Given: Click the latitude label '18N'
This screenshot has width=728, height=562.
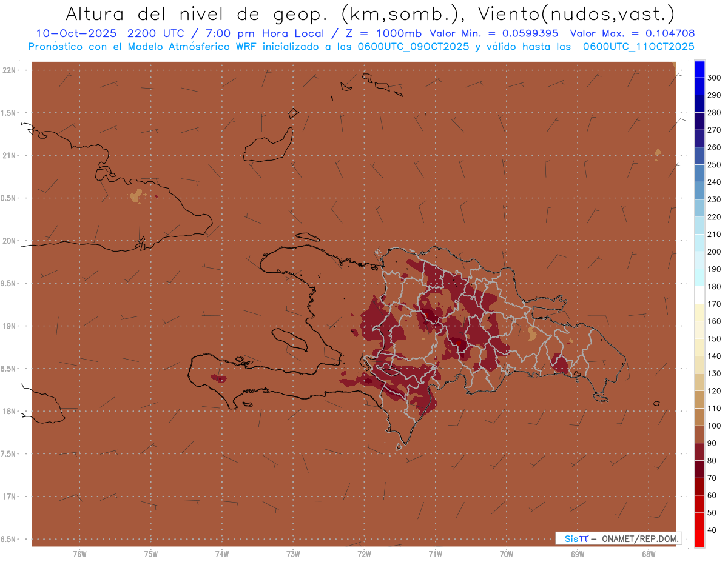Looking at the screenshot, I should pos(9,411).
